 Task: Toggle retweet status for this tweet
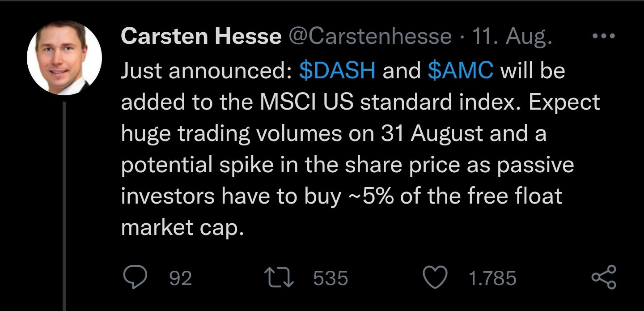280,277
